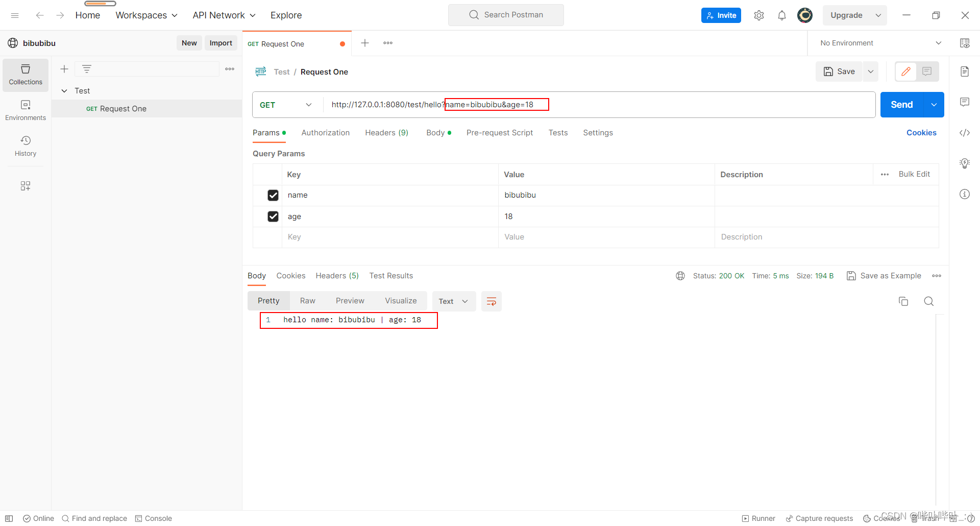Open the related requests lightbulb icon
Image resolution: width=980 pixels, height=526 pixels.
[965, 163]
